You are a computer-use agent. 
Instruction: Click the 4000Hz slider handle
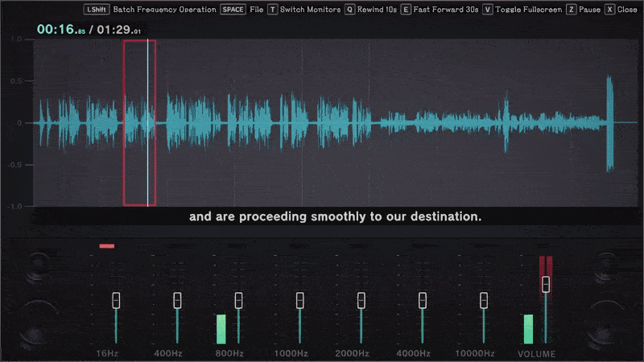[x=423, y=300]
